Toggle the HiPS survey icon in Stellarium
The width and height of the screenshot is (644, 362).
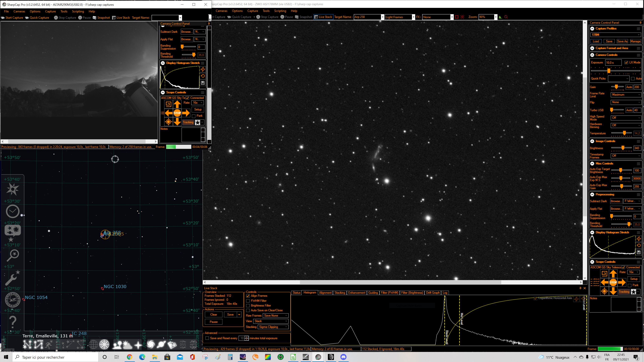(x=193, y=345)
